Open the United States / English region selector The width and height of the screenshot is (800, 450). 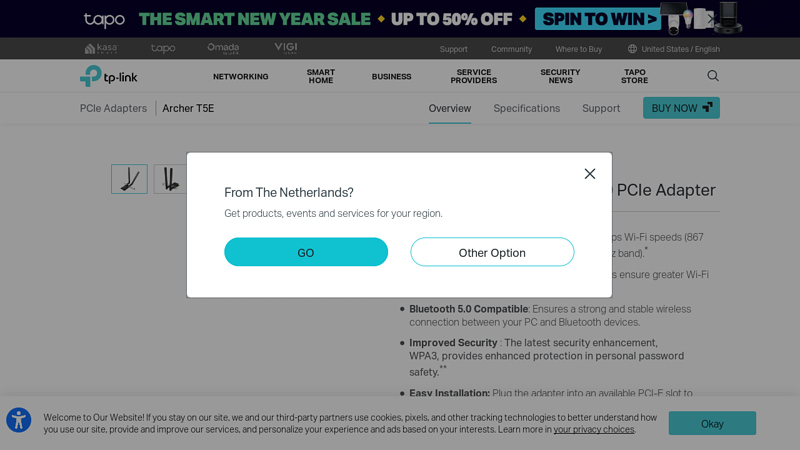coord(673,49)
